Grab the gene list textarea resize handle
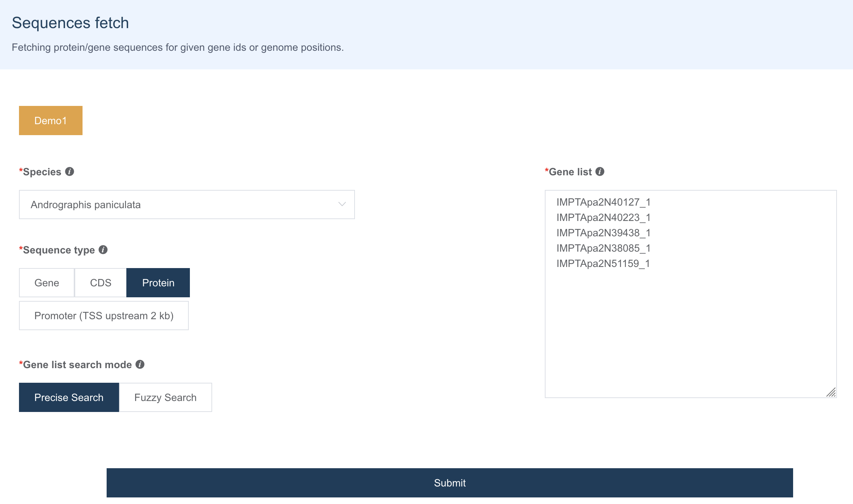Viewport: 853px width, 504px height. [831, 393]
